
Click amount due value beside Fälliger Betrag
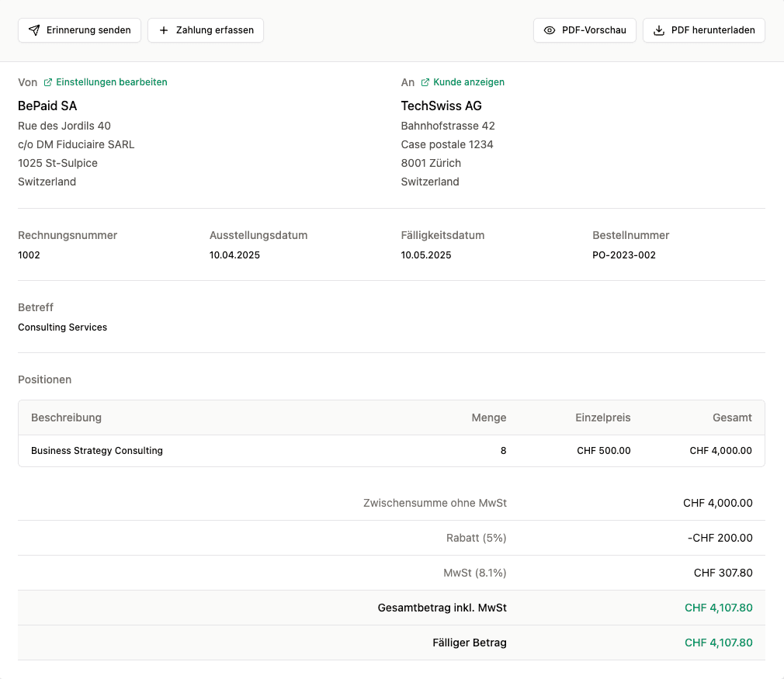[x=719, y=643]
